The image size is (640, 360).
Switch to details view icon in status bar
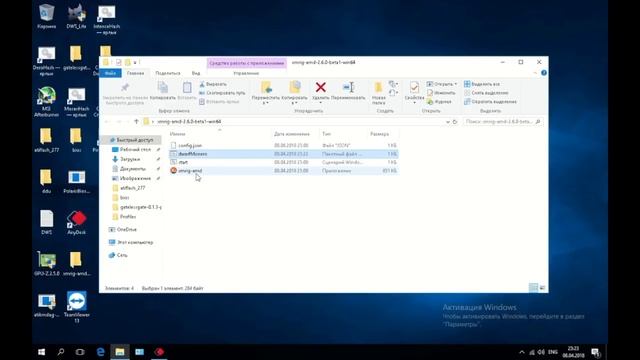tap(533, 288)
